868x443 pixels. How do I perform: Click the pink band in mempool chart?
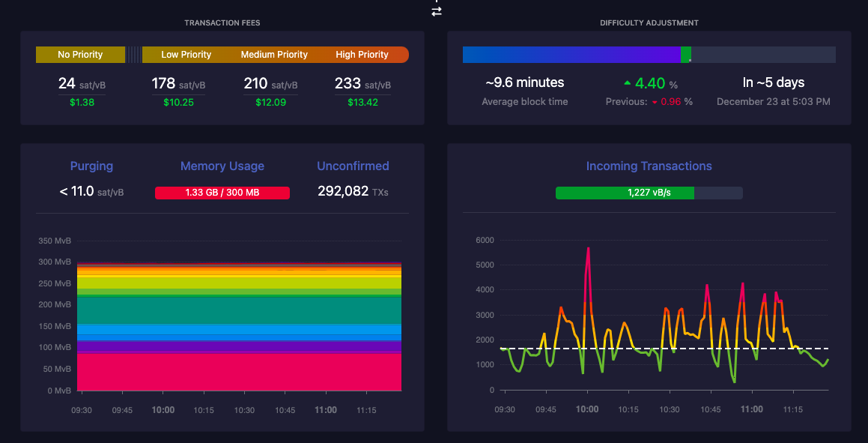(x=239, y=372)
